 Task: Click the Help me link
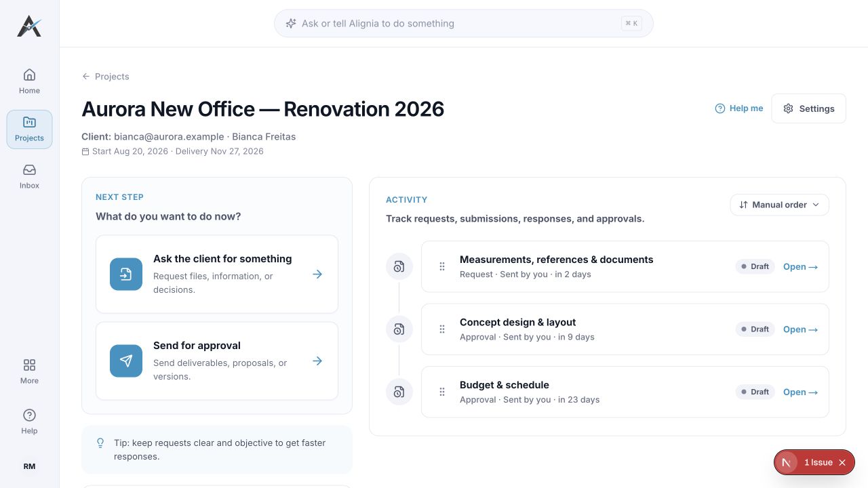(x=739, y=108)
